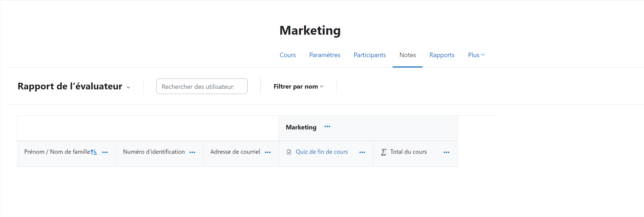This screenshot has width=644, height=217.
Task: Click the quiz icon before Quiz de fin de cours
Action: 289,152
